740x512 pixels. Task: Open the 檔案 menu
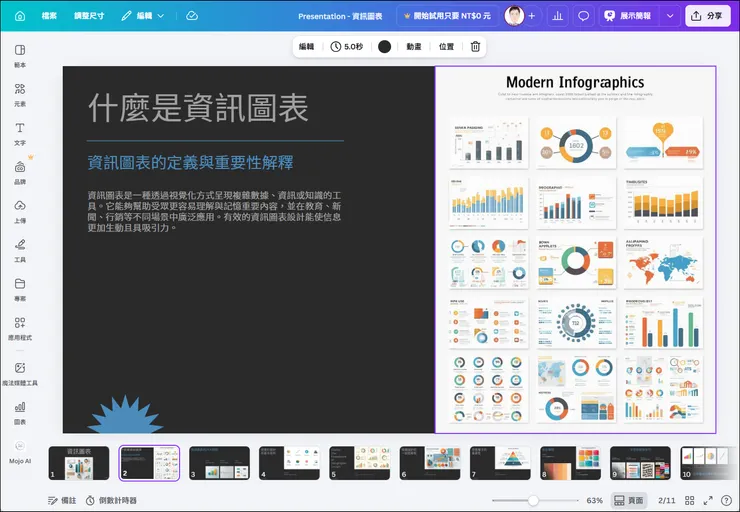pos(49,16)
